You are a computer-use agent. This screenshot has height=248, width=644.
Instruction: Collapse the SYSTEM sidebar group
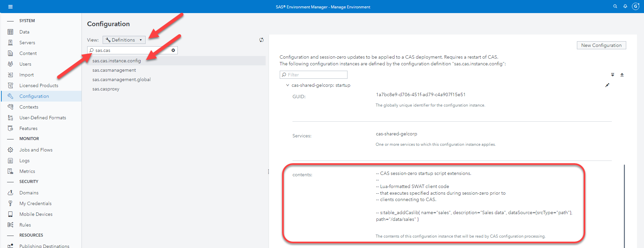coord(10,21)
